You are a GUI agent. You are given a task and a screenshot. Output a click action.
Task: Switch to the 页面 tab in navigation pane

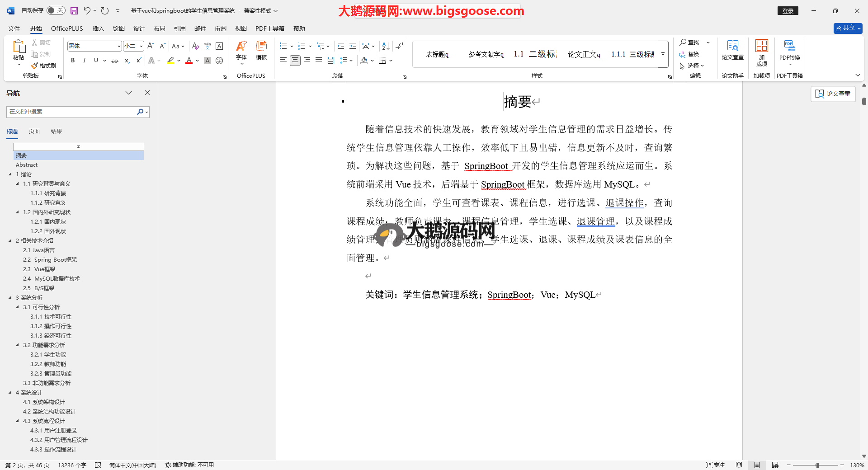34,132
